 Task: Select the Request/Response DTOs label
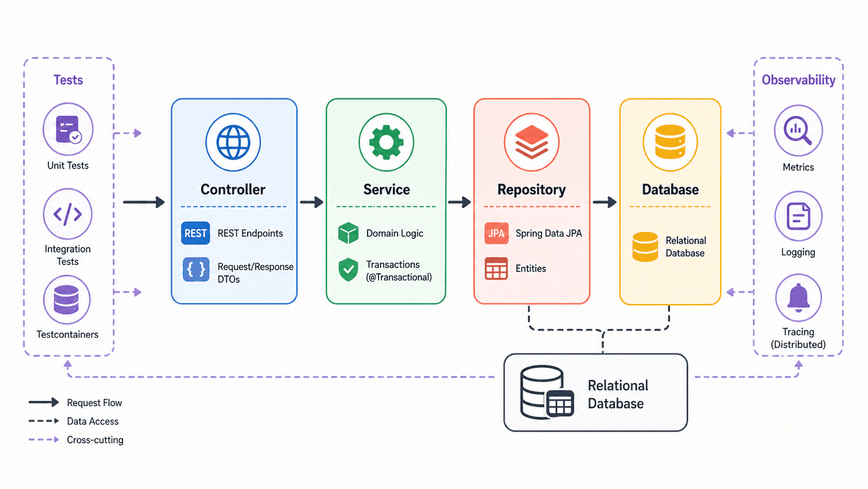[x=255, y=273]
